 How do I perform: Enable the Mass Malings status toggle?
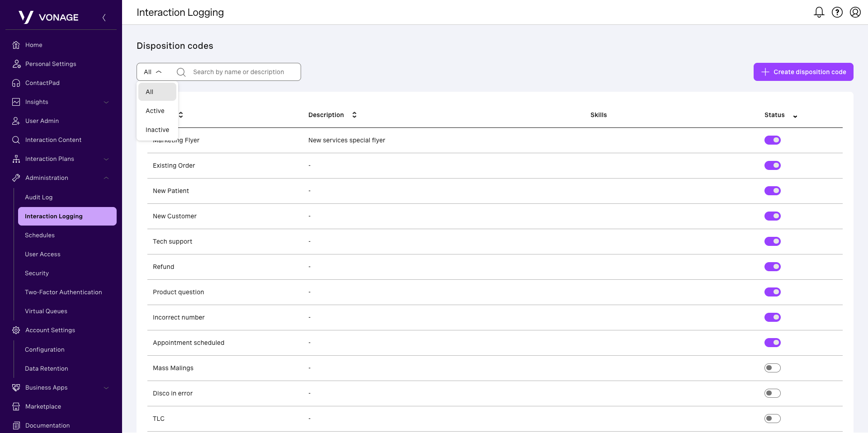(x=772, y=368)
